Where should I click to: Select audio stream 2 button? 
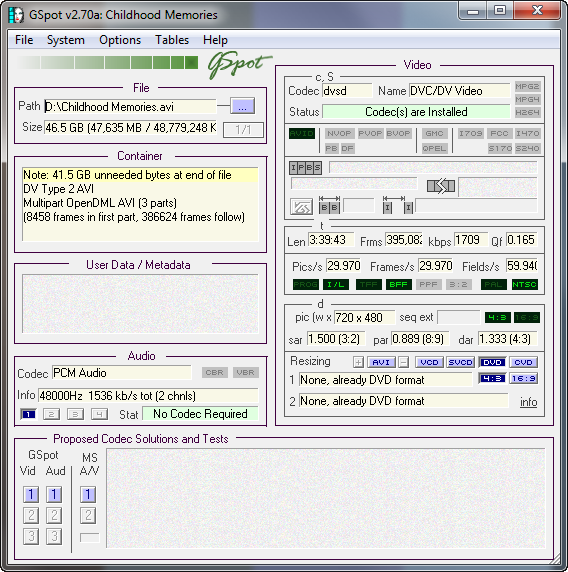click(51, 414)
